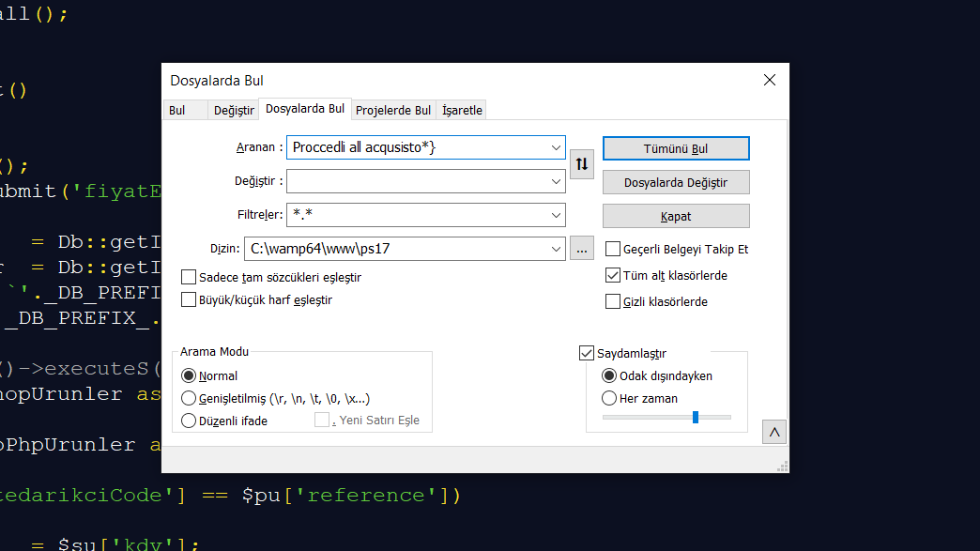
Task: Adjust the transparency slider handle
Action: [695, 418]
